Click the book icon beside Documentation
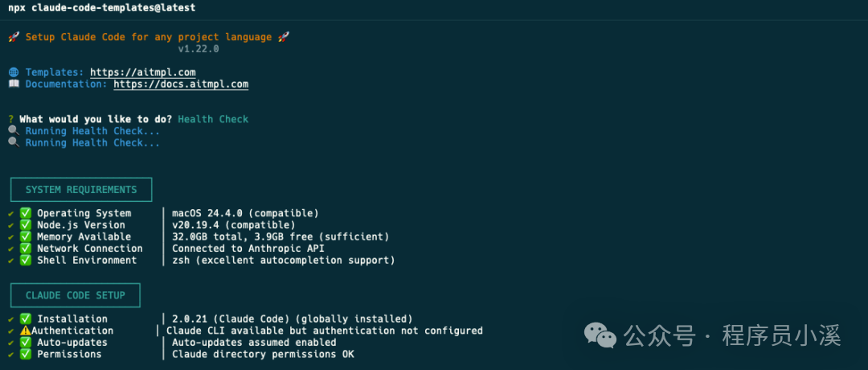 tap(14, 84)
